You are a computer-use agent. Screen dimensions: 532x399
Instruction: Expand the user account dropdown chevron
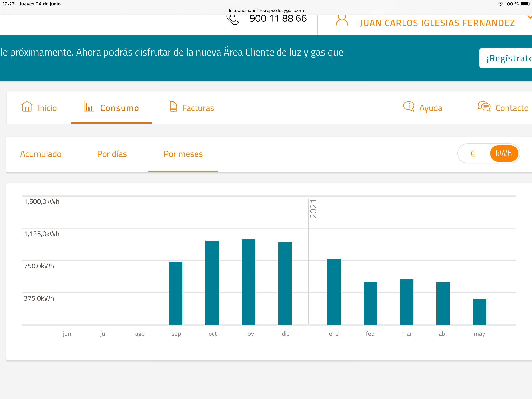[x=529, y=17]
